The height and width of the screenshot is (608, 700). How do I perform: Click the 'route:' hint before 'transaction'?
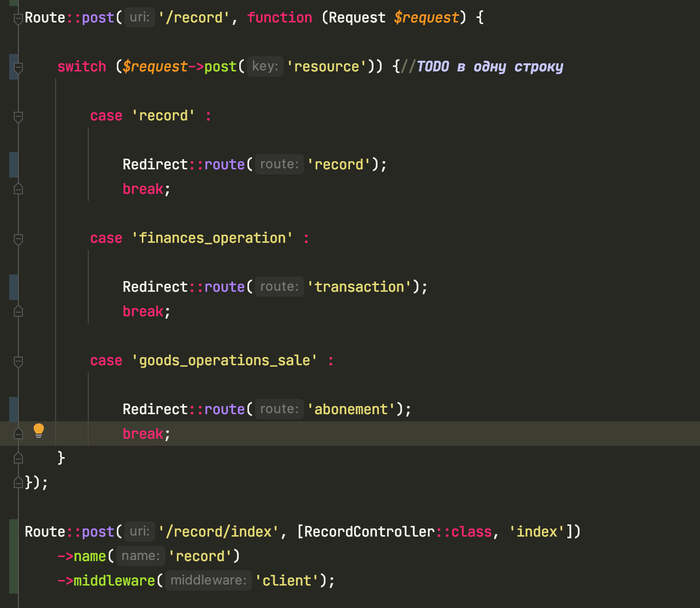click(279, 287)
